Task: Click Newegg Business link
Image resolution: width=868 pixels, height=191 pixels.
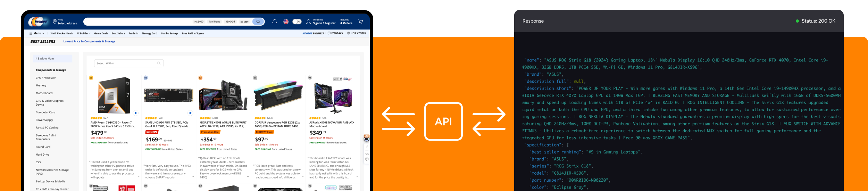Action: pyautogui.click(x=313, y=33)
